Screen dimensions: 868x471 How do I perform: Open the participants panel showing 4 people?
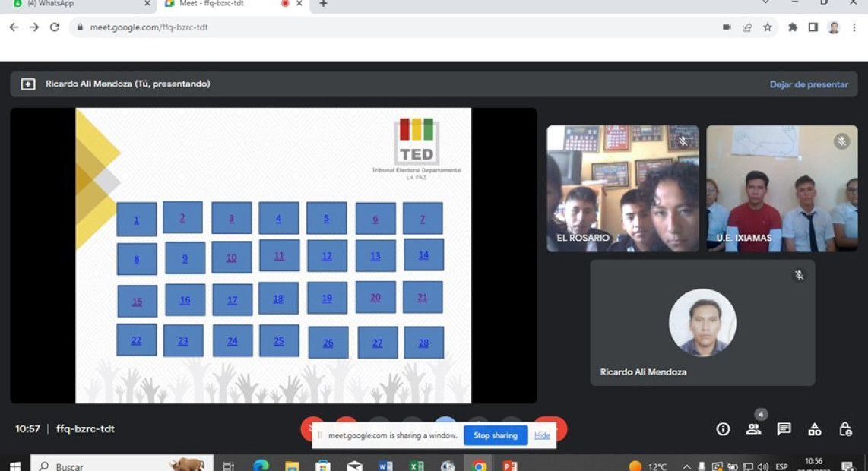(753, 428)
